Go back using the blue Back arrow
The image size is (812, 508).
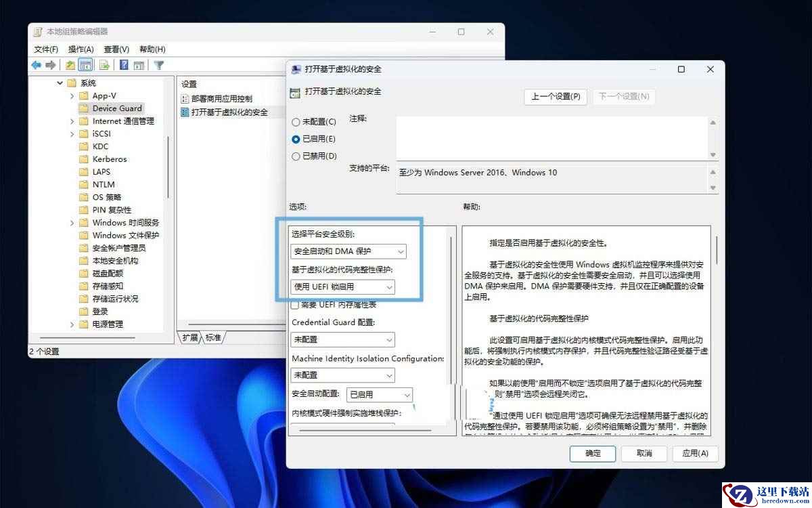(x=37, y=65)
